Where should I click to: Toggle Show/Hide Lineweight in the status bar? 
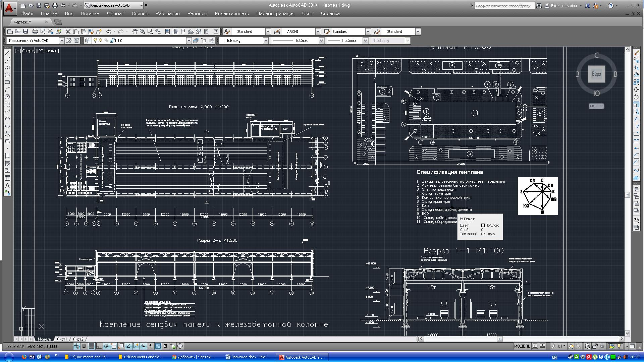pyautogui.click(x=151, y=346)
